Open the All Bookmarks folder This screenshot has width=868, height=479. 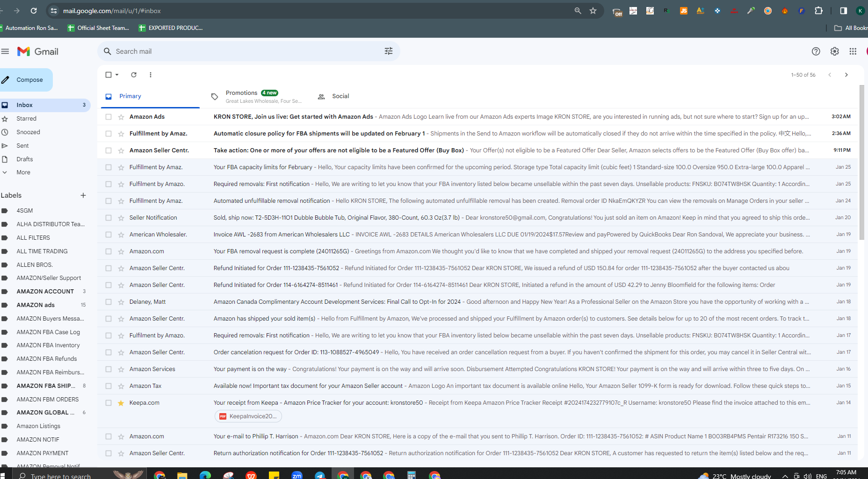pos(851,28)
